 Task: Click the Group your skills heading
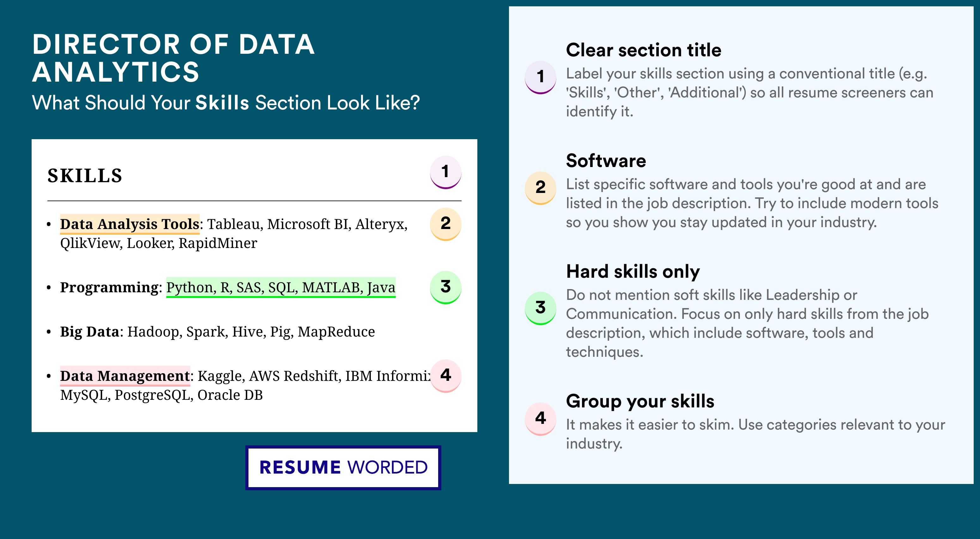click(640, 401)
